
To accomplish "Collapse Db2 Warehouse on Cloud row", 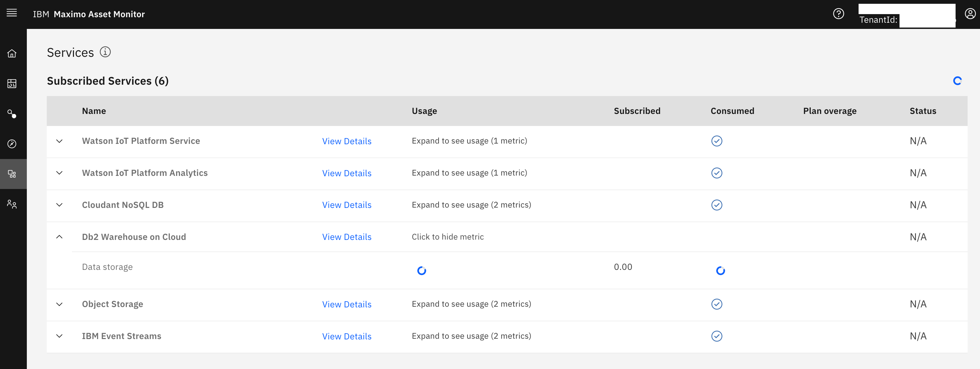I will coord(60,237).
